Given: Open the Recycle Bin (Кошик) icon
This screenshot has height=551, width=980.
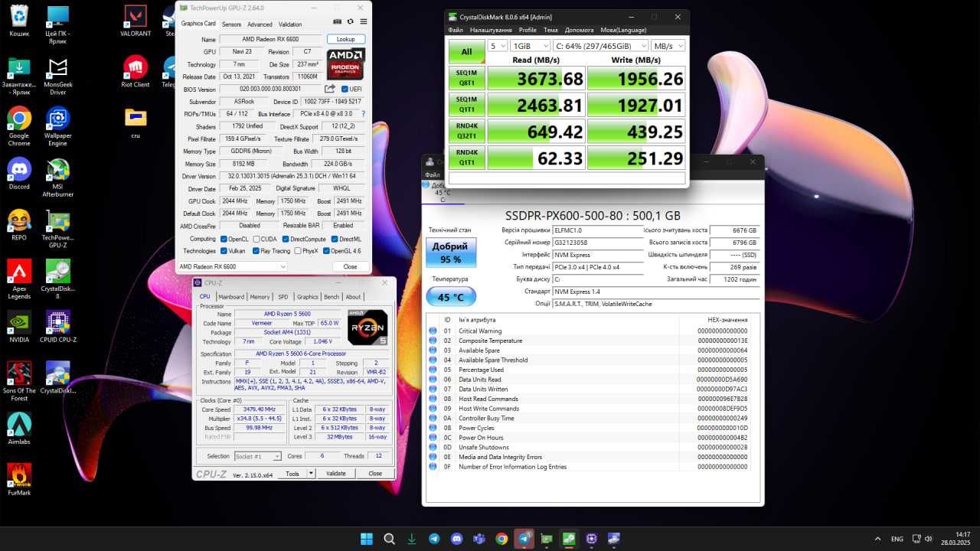Looking at the screenshot, I should click(x=19, y=22).
